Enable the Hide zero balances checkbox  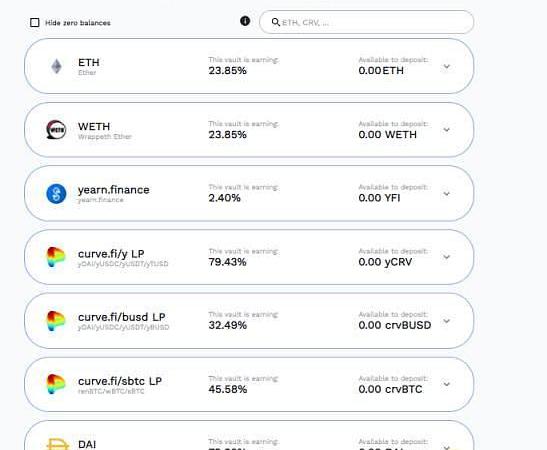[35, 23]
